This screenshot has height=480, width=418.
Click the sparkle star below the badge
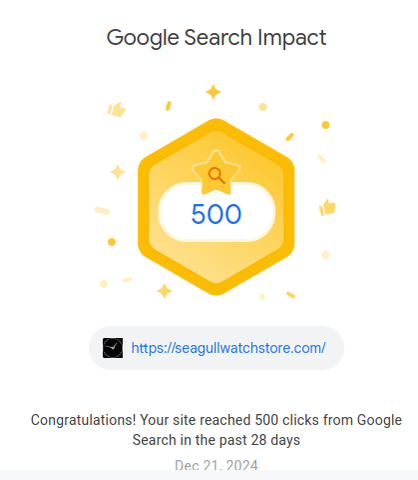(x=164, y=291)
